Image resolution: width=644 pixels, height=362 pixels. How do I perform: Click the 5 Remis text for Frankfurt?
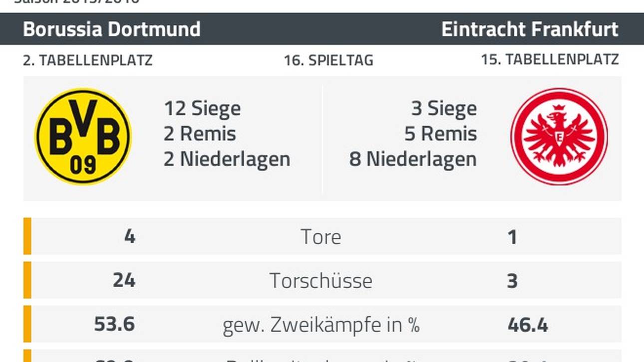441,134
